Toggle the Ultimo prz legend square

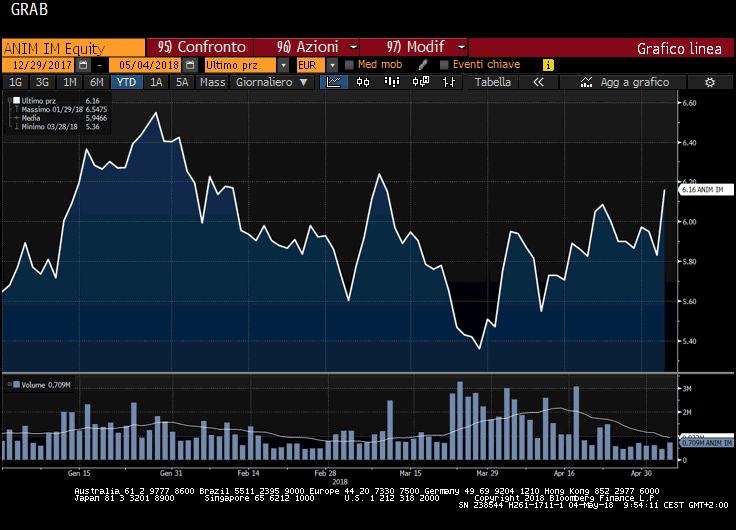(16, 100)
